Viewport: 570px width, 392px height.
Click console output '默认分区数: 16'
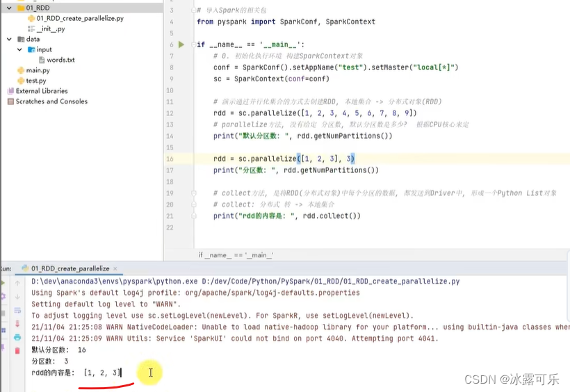click(58, 350)
